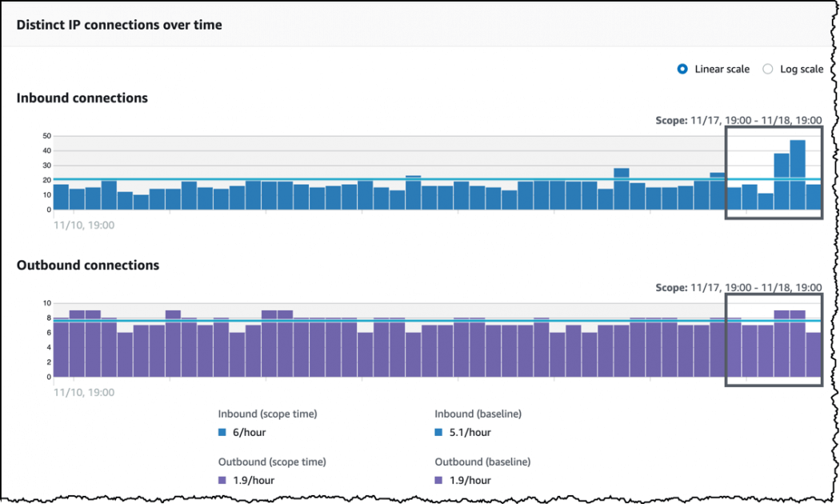Click the inbound bar peaking near 28 mid-right
840x504 pixels.
(x=622, y=189)
